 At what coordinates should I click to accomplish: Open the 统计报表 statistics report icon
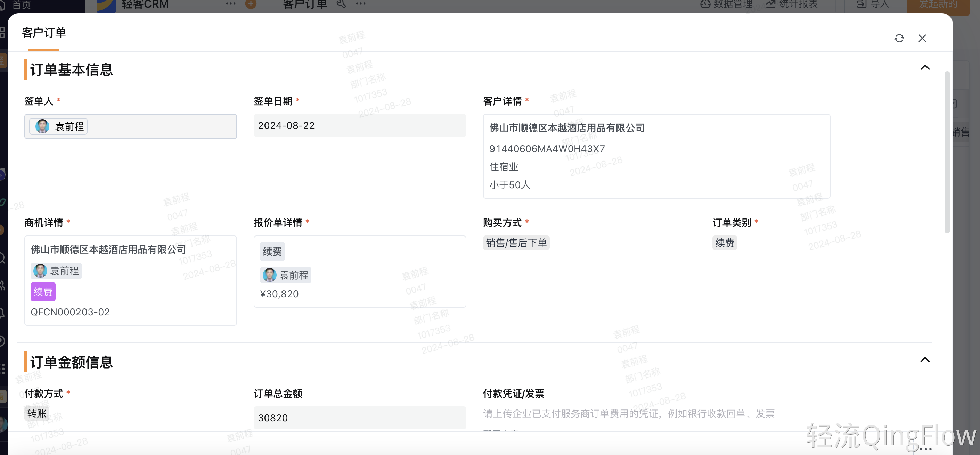click(771, 4)
